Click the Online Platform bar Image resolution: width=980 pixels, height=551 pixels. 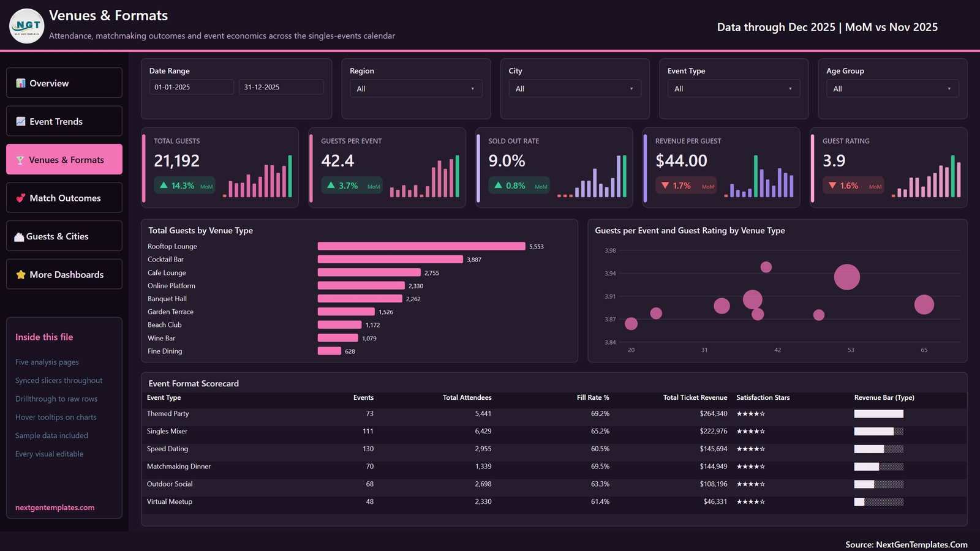pyautogui.click(x=361, y=285)
